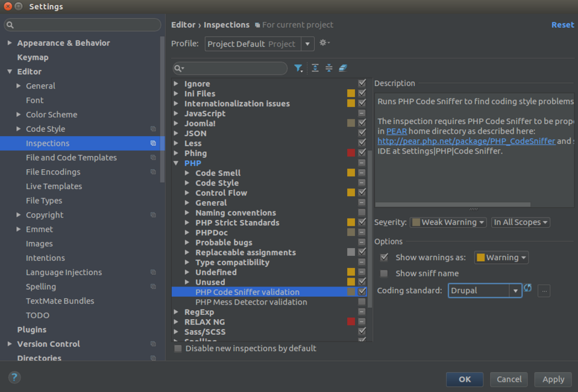Enable Show sniff name

384,273
